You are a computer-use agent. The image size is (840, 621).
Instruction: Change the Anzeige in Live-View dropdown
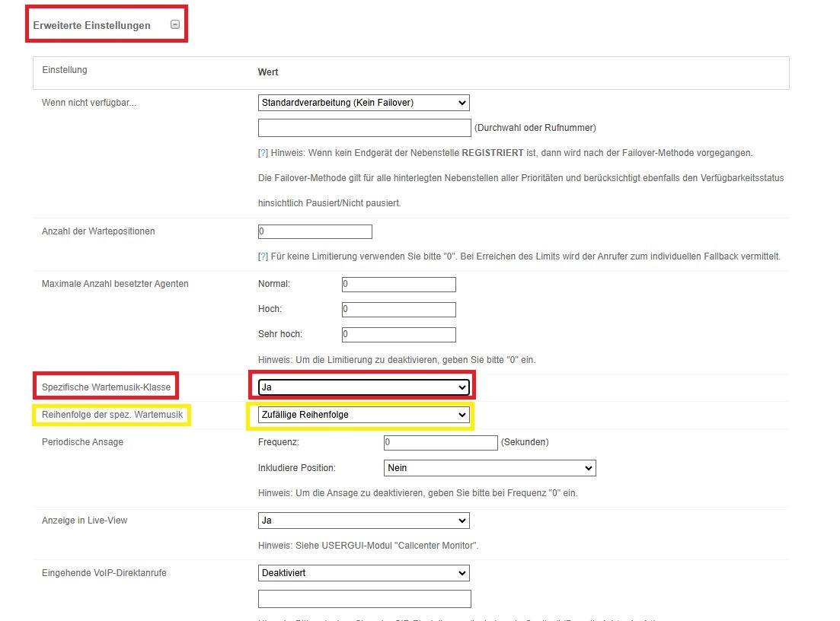click(x=363, y=521)
